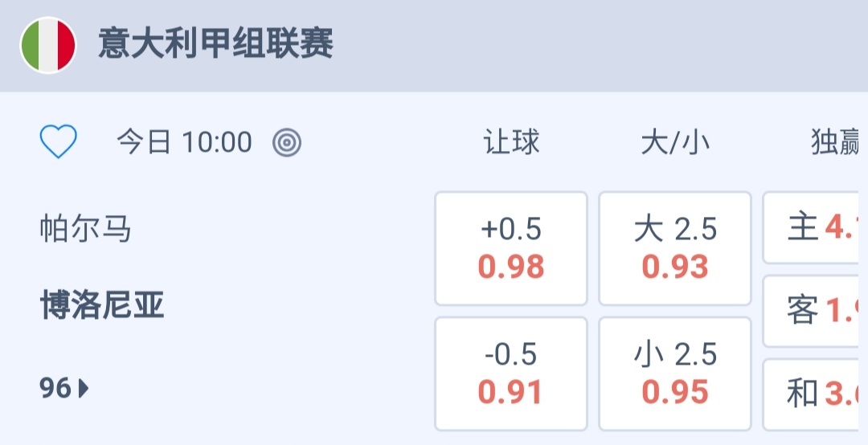Click the target icon beside match time
Image resolution: width=868 pixels, height=445 pixels.
tap(287, 143)
